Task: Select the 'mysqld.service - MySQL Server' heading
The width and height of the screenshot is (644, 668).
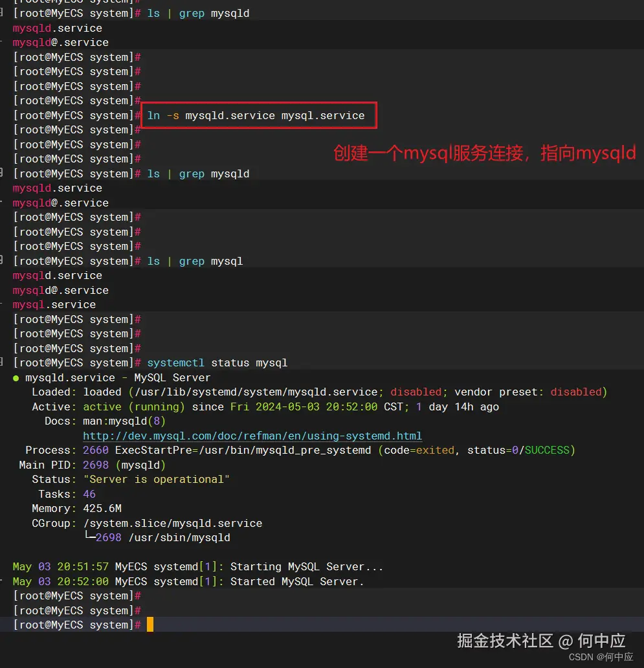Action: pyautogui.click(x=118, y=378)
